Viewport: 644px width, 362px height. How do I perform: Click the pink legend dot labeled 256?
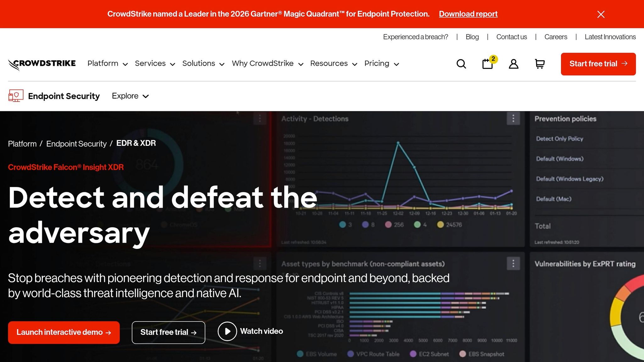point(388,225)
